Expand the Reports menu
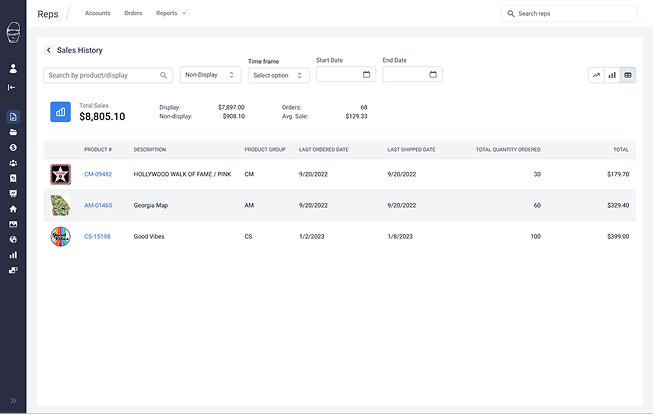 [x=171, y=13]
